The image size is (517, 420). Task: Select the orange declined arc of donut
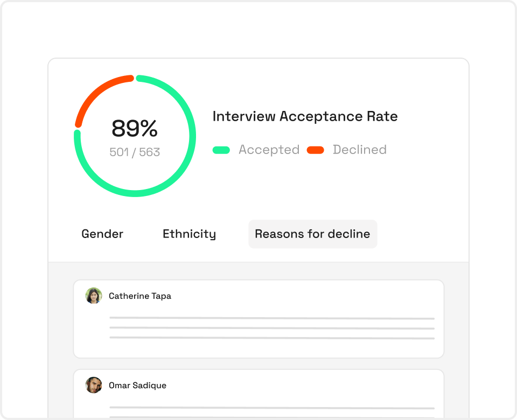pyautogui.click(x=96, y=93)
